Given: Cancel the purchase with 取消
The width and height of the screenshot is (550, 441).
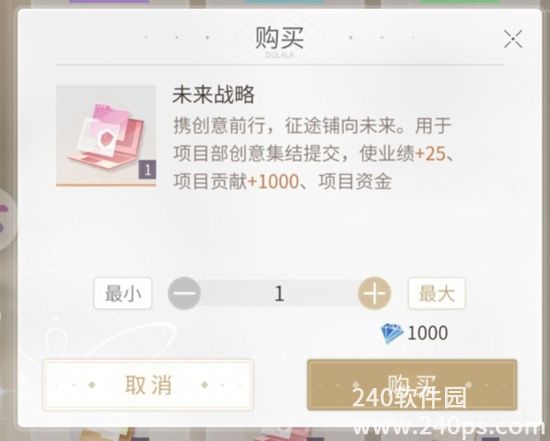Looking at the screenshot, I should [x=148, y=385].
